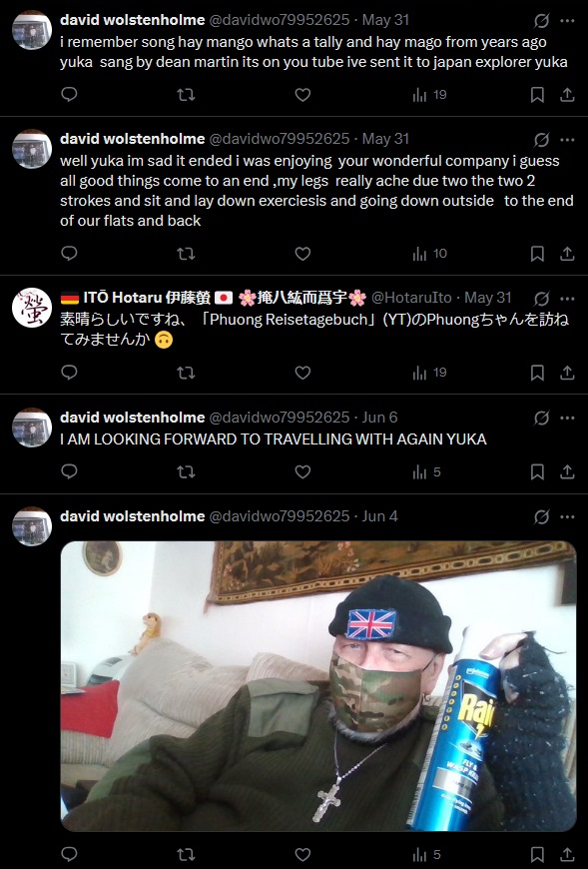View analytics showing 10 views

pyautogui.click(x=429, y=254)
